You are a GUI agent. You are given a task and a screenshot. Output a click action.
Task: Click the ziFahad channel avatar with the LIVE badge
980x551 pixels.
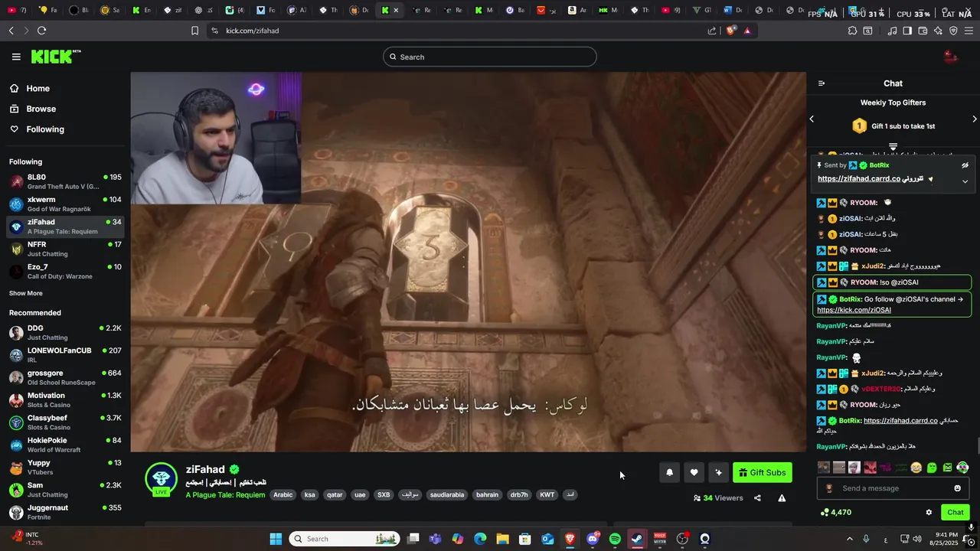(161, 478)
